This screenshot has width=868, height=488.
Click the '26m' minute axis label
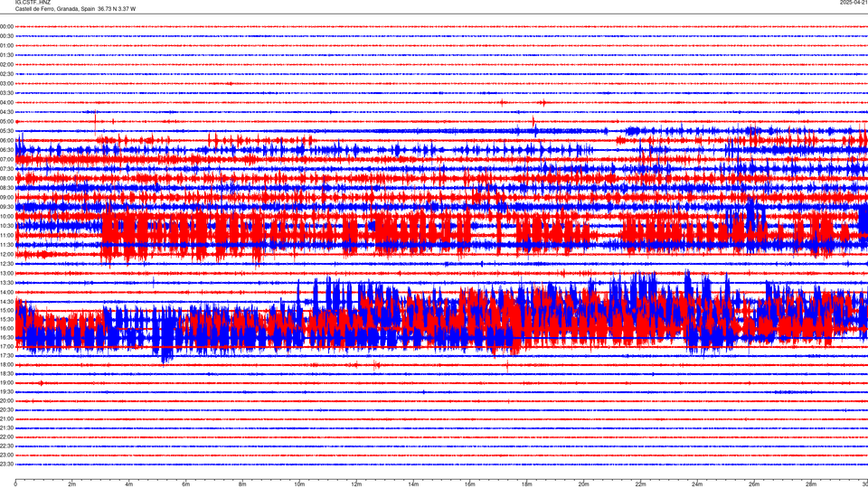754,484
